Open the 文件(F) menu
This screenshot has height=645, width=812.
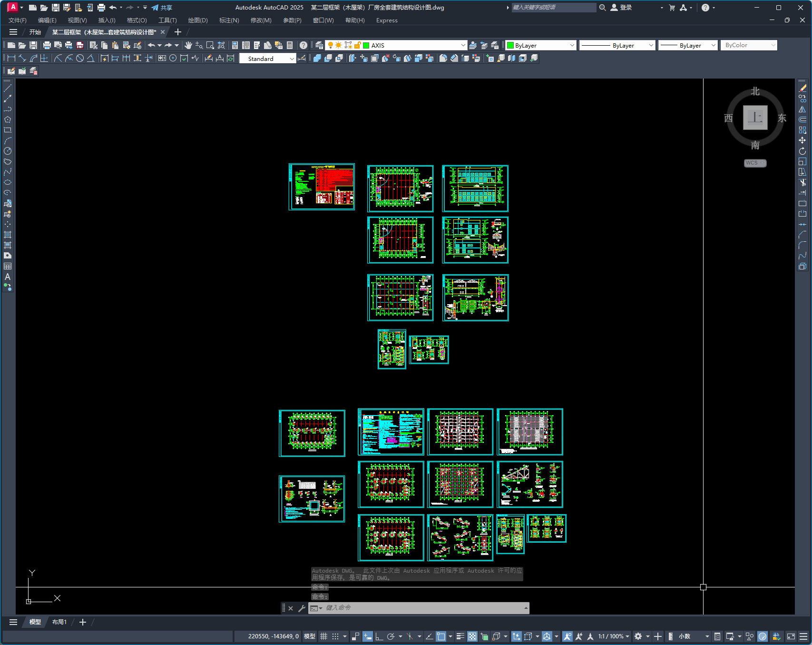(18, 20)
